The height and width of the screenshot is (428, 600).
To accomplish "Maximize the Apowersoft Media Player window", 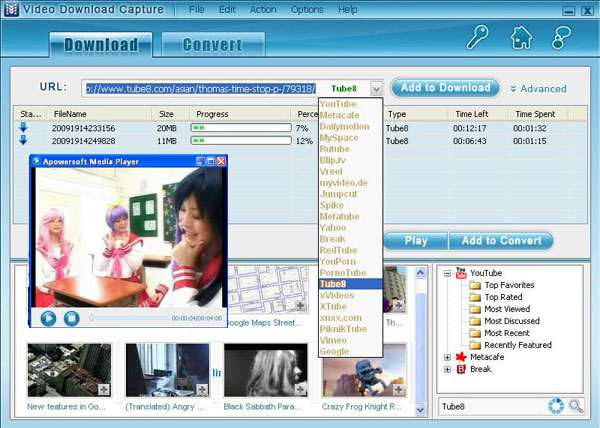I will coord(210,161).
